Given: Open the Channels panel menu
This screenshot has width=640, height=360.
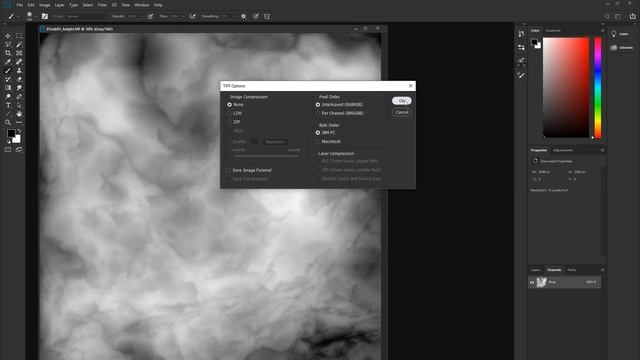Looking at the screenshot, I should coord(602,270).
